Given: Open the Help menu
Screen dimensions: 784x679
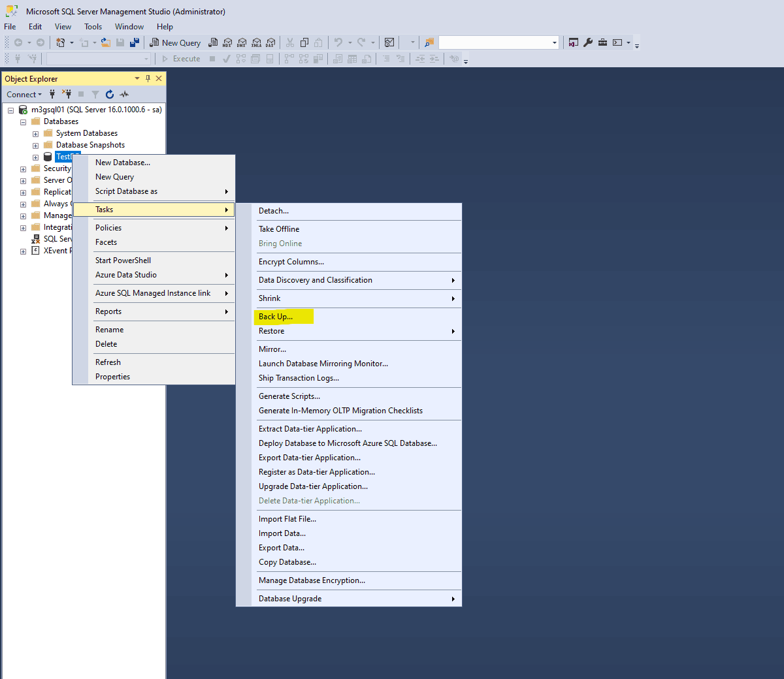Looking at the screenshot, I should coord(165,27).
